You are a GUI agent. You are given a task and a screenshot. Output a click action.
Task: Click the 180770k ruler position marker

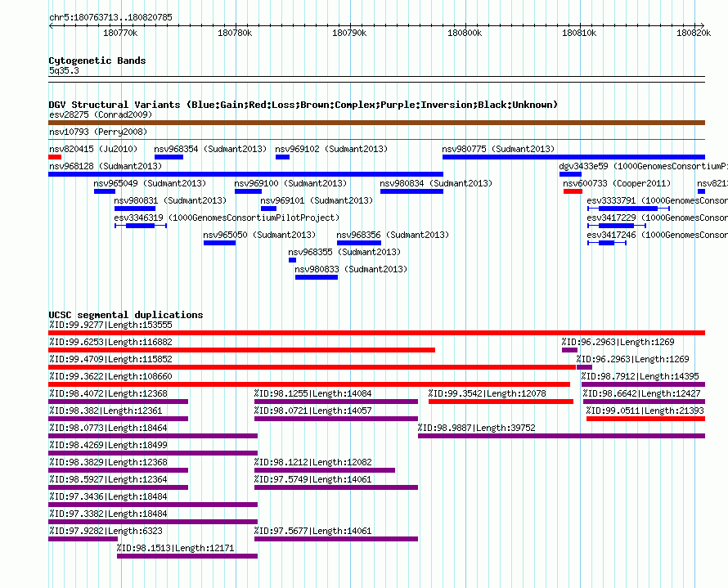pos(121,33)
